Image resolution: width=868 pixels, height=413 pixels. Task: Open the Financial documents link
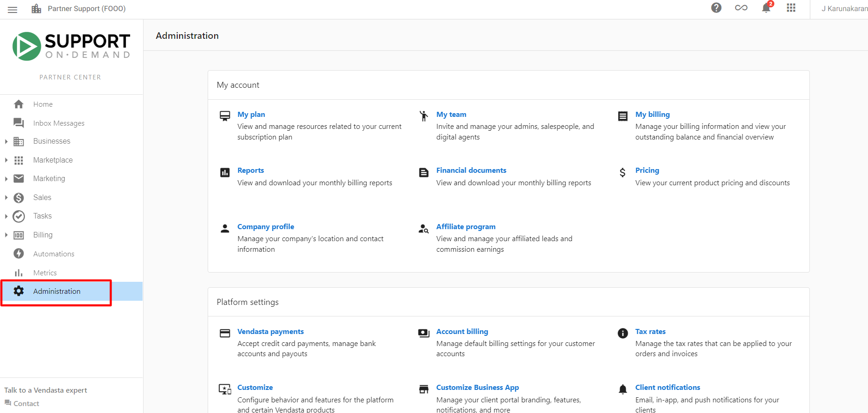(471, 170)
